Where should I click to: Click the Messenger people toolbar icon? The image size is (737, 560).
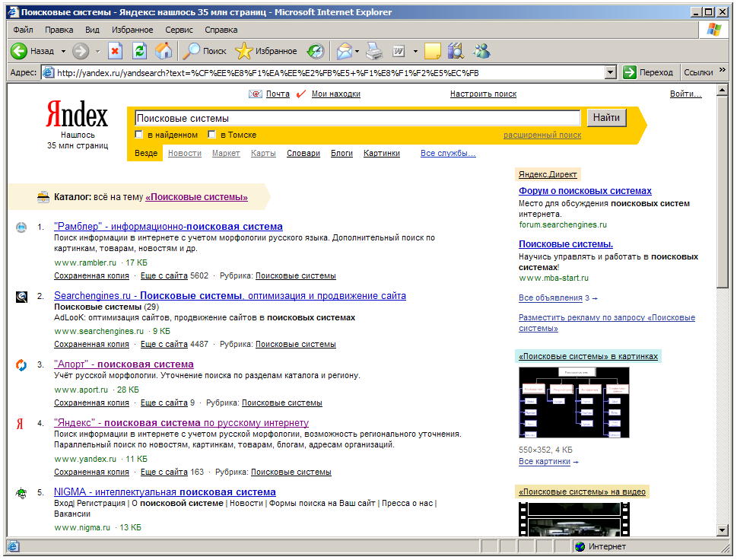[x=481, y=51]
